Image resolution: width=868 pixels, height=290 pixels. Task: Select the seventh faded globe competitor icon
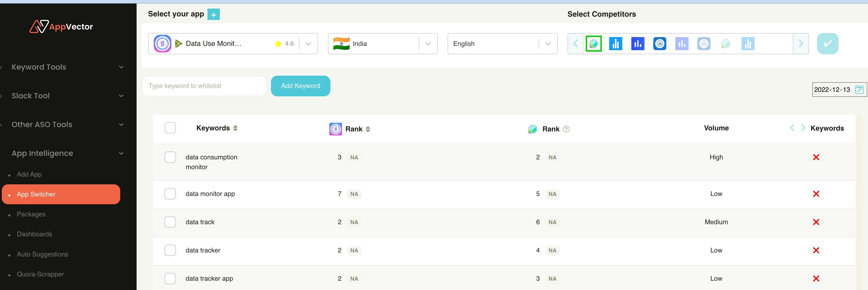(725, 44)
